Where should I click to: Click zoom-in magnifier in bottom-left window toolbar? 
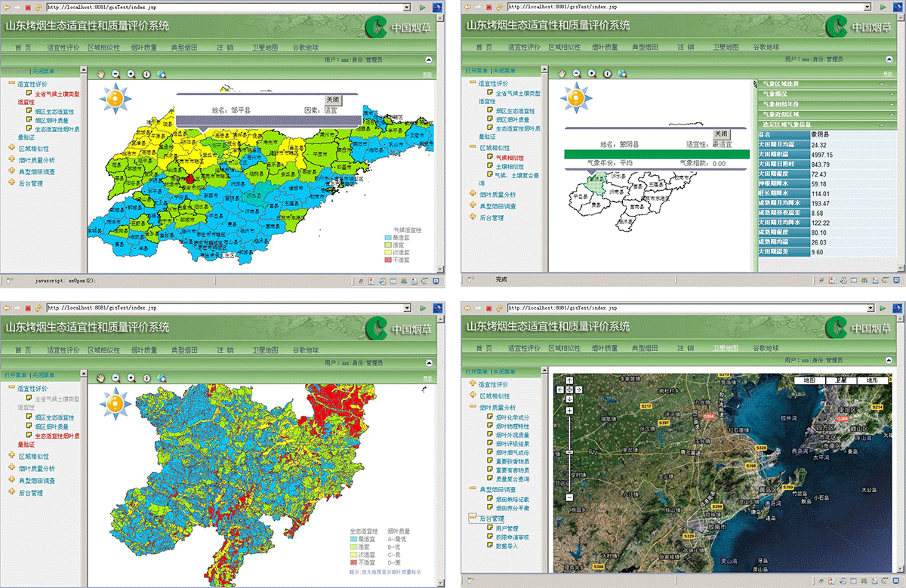(x=131, y=377)
